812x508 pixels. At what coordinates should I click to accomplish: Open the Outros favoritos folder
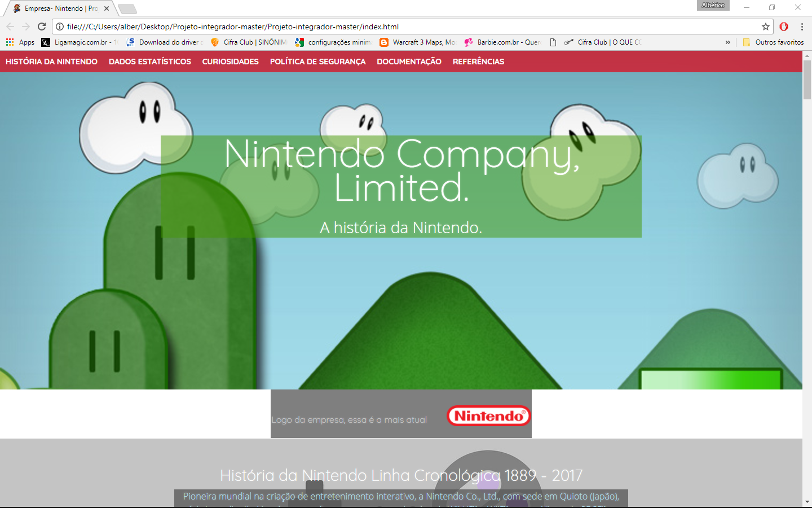coord(773,42)
